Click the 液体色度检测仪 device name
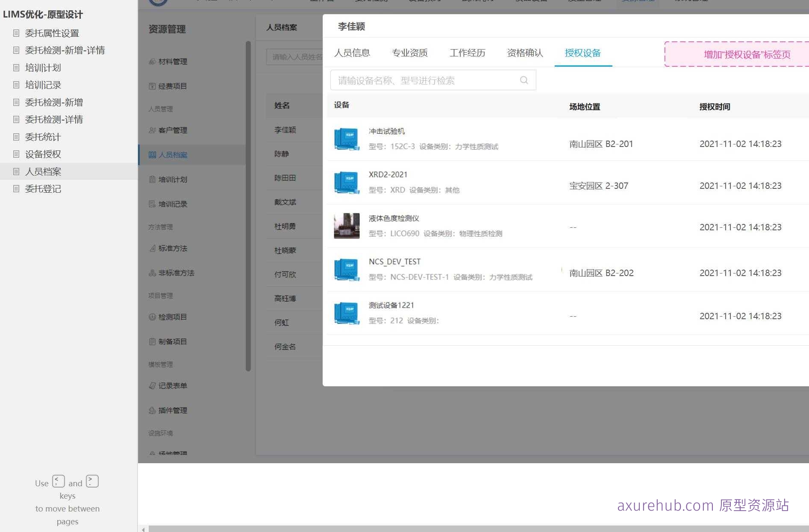The width and height of the screenshot is (809, 532). (394, 218)
